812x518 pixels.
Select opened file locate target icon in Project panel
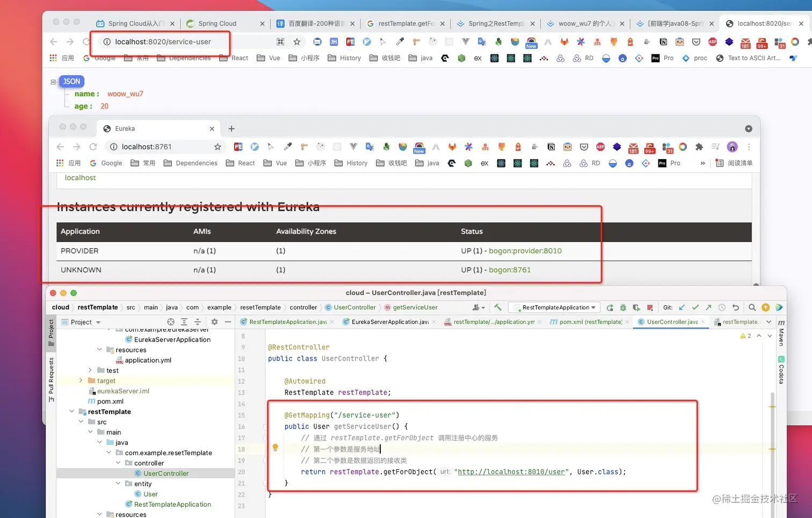click(171, 322)
